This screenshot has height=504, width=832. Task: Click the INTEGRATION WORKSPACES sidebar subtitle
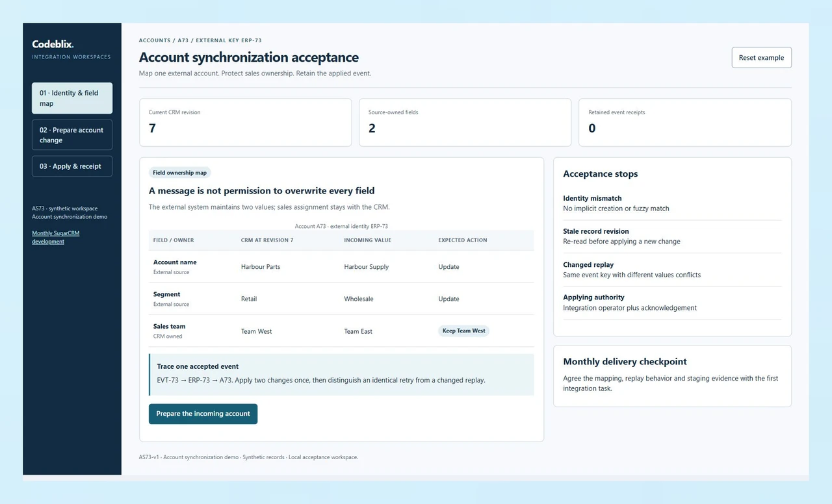pyautogui.click(x=71, y=57)
